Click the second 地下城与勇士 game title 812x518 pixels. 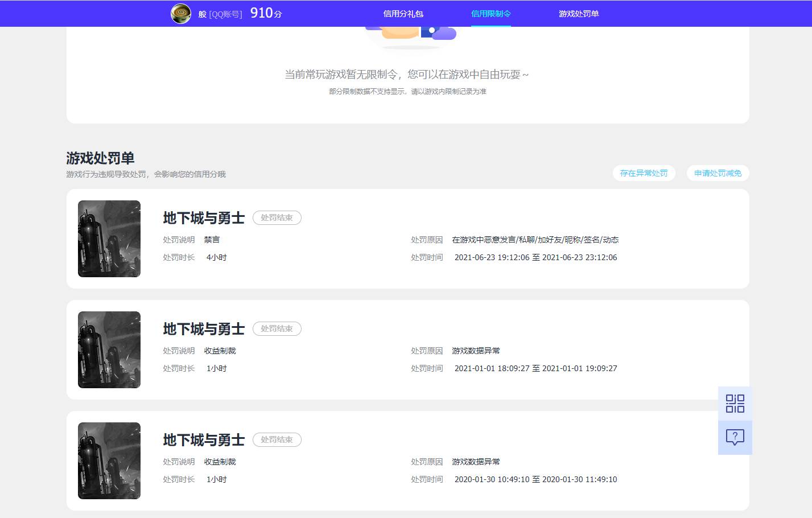[203, 328]
